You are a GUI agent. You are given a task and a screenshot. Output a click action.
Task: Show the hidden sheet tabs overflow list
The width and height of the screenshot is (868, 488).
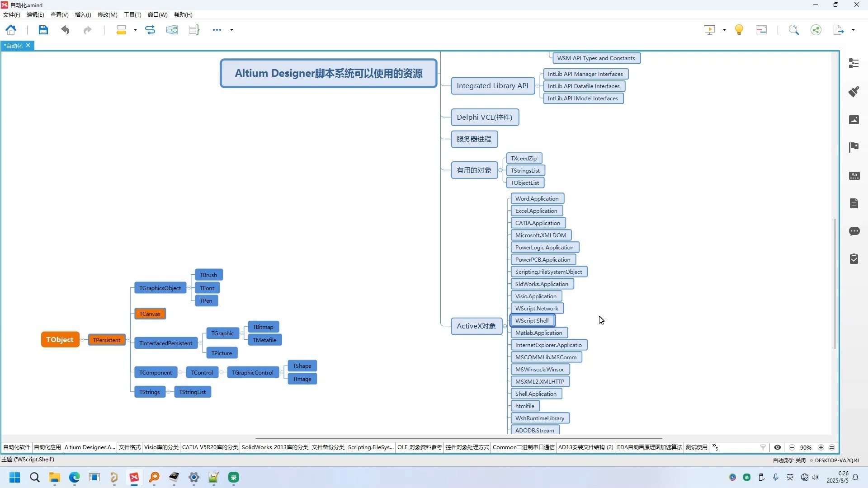point(715,447)
